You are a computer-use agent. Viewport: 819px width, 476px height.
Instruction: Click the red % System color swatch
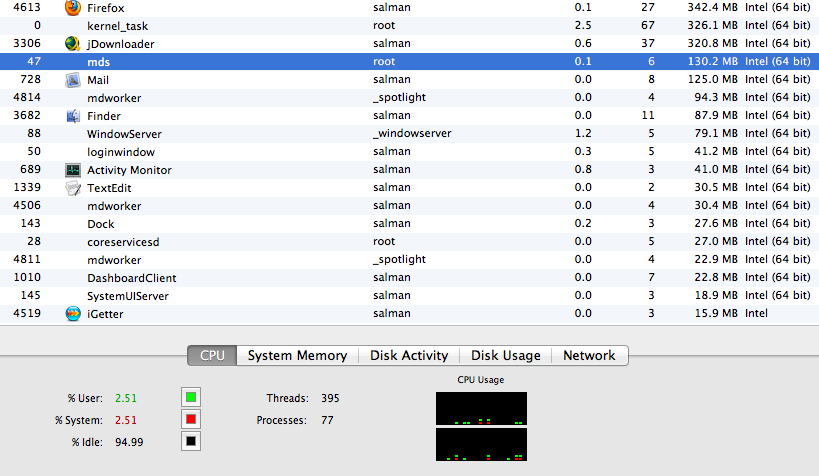191,419
